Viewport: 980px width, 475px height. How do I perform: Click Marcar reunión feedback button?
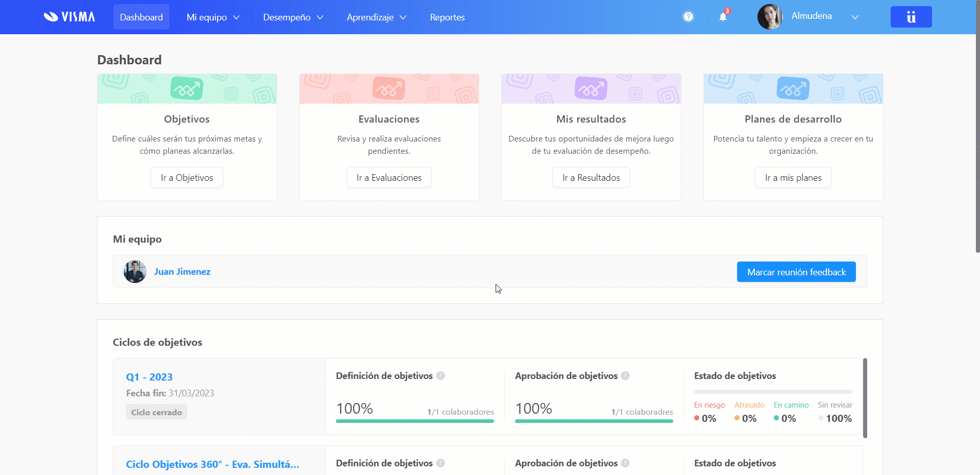tap(796, 272)
